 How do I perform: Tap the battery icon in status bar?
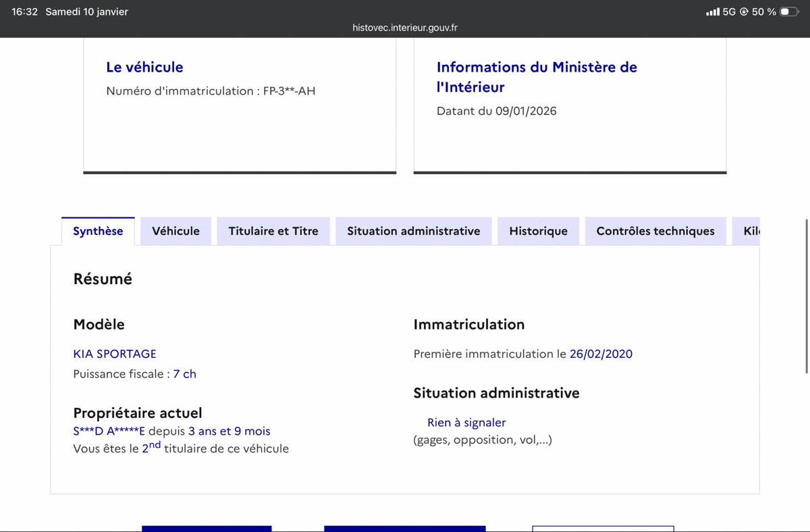pyautogui.click(x=788, y=11)
